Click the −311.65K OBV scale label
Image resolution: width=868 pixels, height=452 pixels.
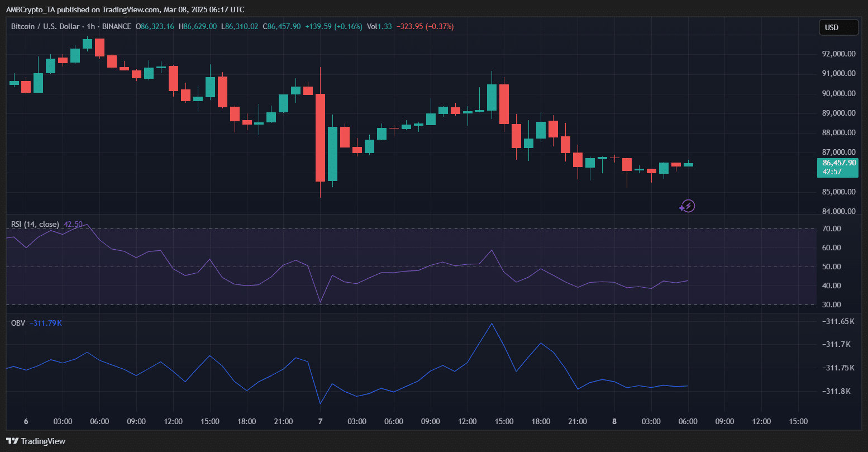tap(838, 322)
